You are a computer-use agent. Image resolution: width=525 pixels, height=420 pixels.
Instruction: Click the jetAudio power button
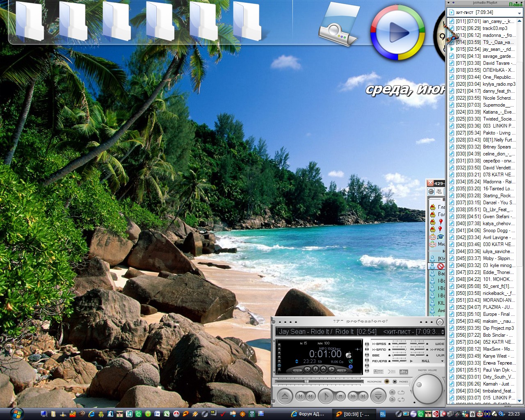(x=440, y=322)
